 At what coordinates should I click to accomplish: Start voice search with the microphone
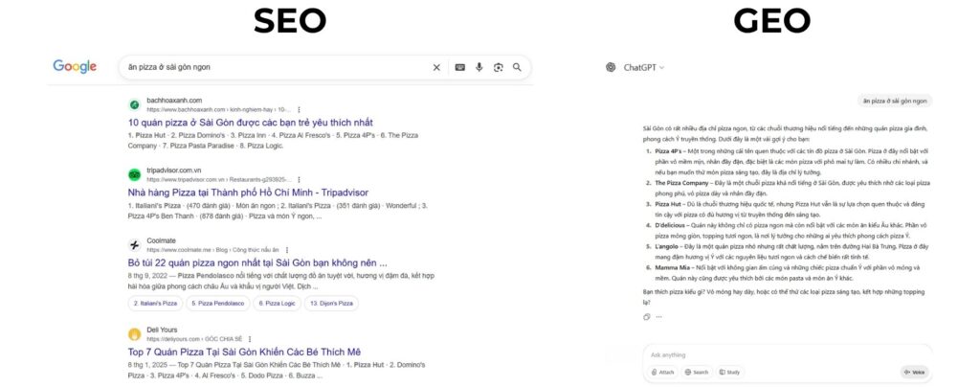click(479, 67)
